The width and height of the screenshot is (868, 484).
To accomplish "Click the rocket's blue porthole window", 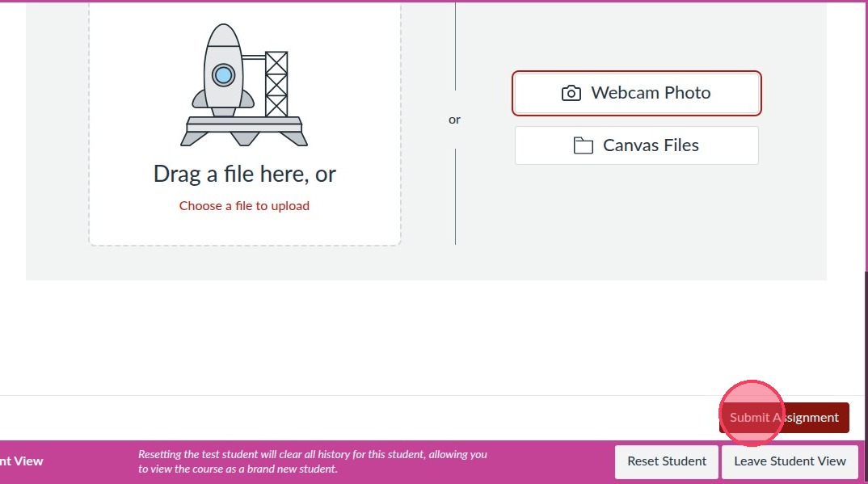I will (223, 76).
